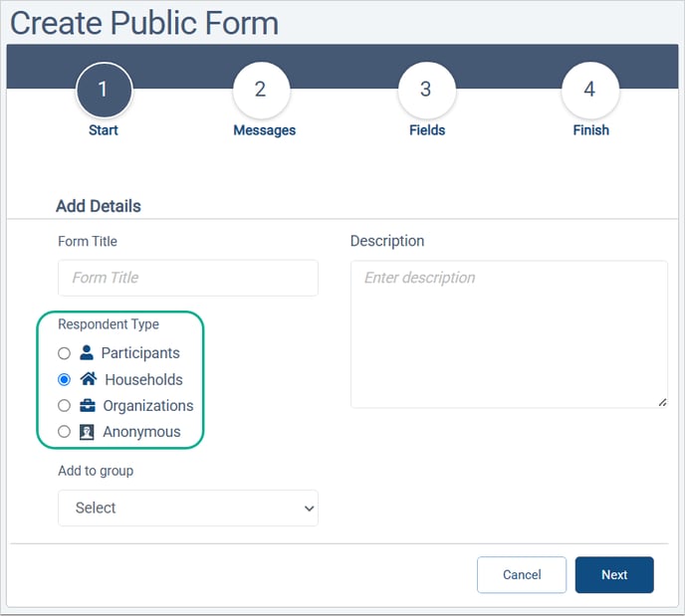The image size is (685, 616).
Task: Click the Anonymous silhouette icon
Action: click(87, 432)
